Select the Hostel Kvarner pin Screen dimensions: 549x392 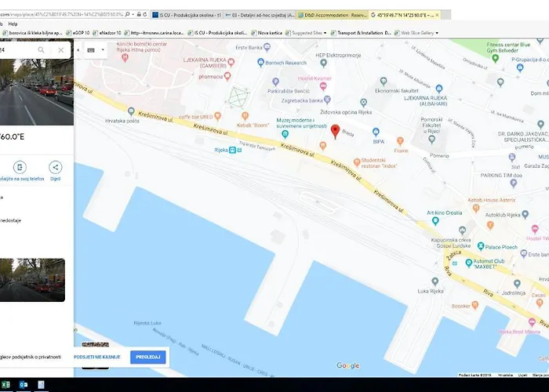pyautogui.click(x=323, y=85)
